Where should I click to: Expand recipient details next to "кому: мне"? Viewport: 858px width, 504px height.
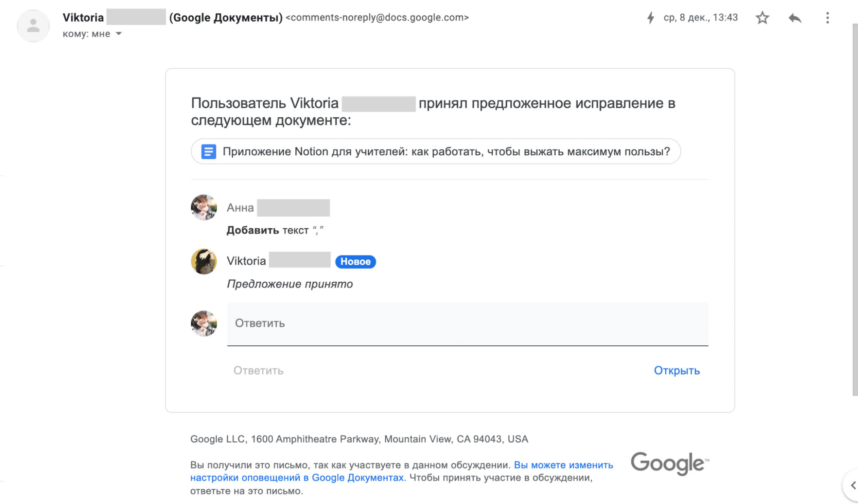pos(119,34)
